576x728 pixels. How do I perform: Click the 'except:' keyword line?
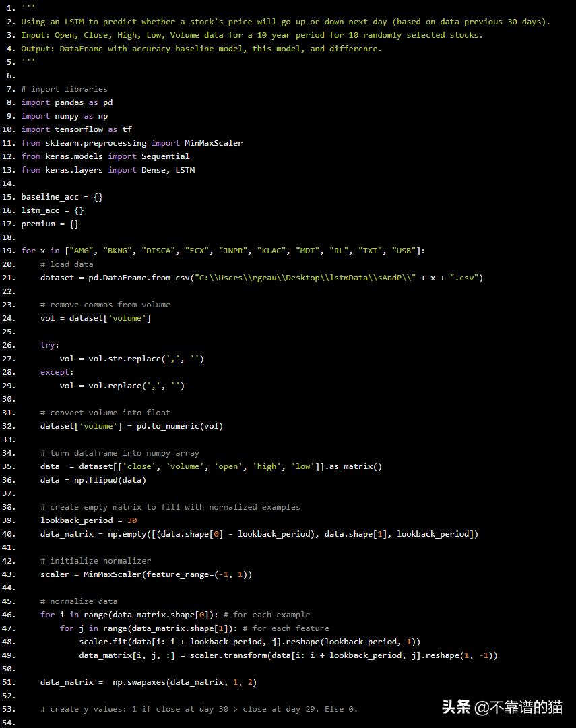(57, 372)
